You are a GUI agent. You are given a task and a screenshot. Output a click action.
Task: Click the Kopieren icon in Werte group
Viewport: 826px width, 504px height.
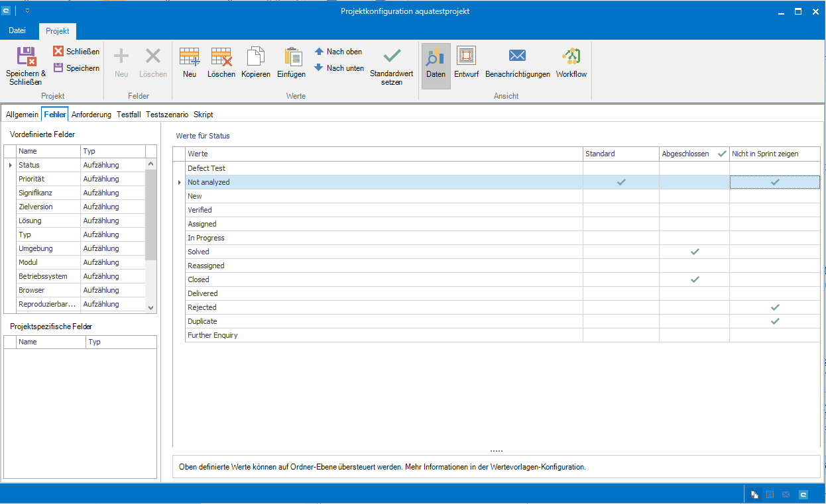(255, 58)
